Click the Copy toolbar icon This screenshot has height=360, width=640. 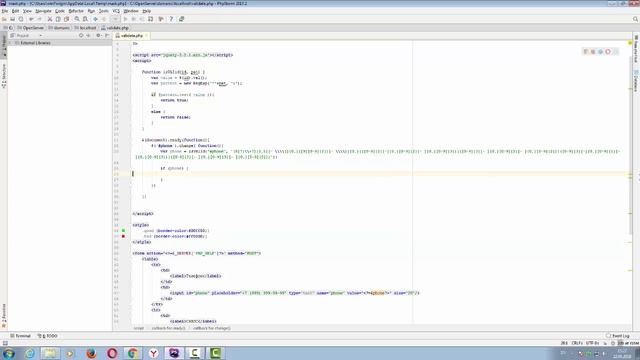[58, 19]
